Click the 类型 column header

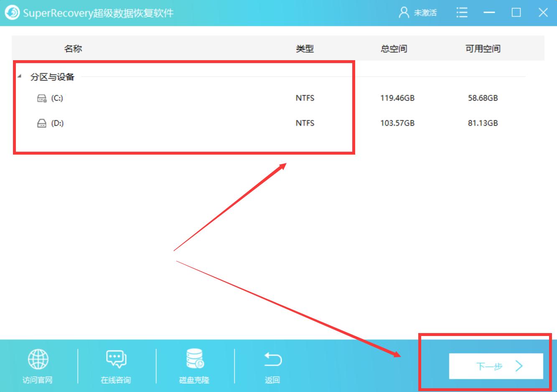(305, 48)
